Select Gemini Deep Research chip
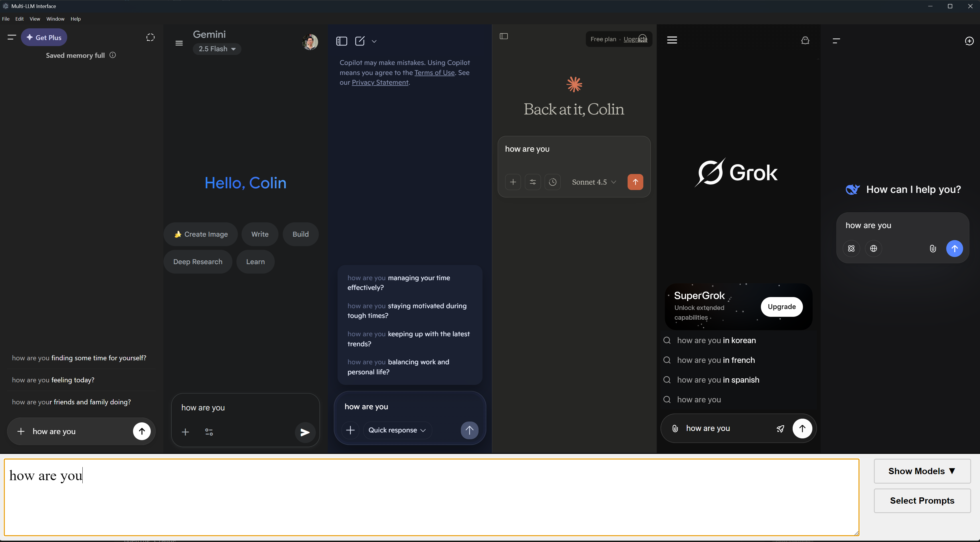980x542 pixels. tap(198, 262)
